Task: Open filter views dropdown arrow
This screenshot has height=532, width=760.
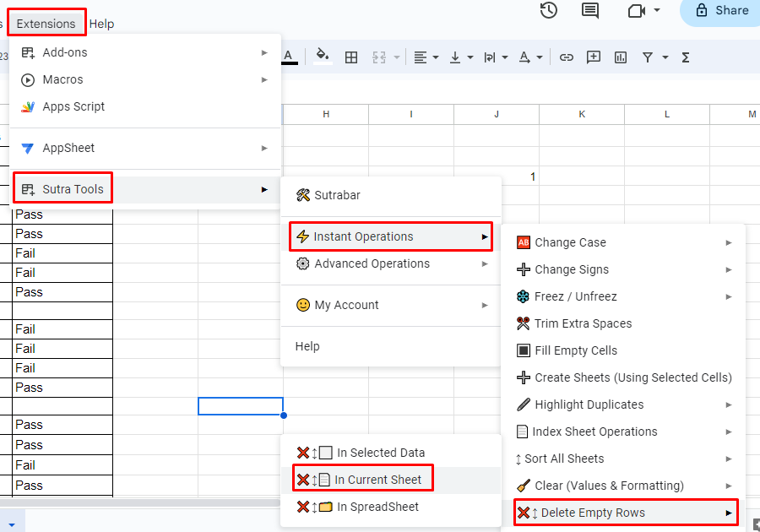Action: coord(665,57)
